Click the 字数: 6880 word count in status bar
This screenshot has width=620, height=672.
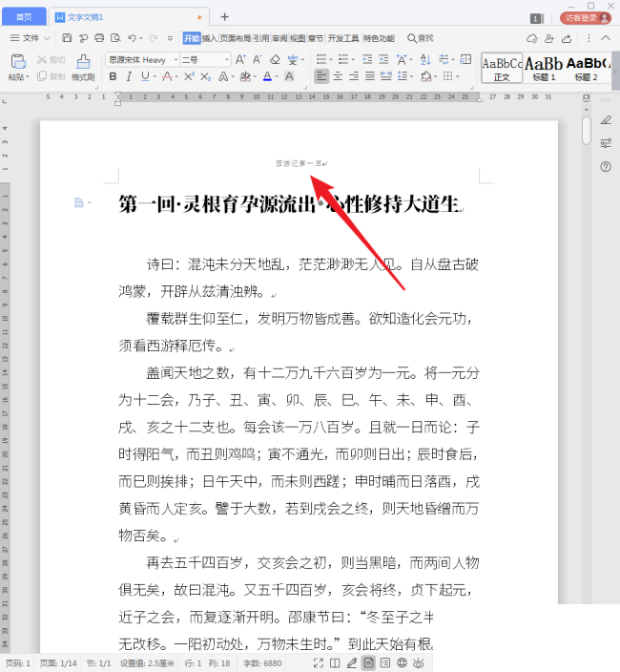point(262,663)
